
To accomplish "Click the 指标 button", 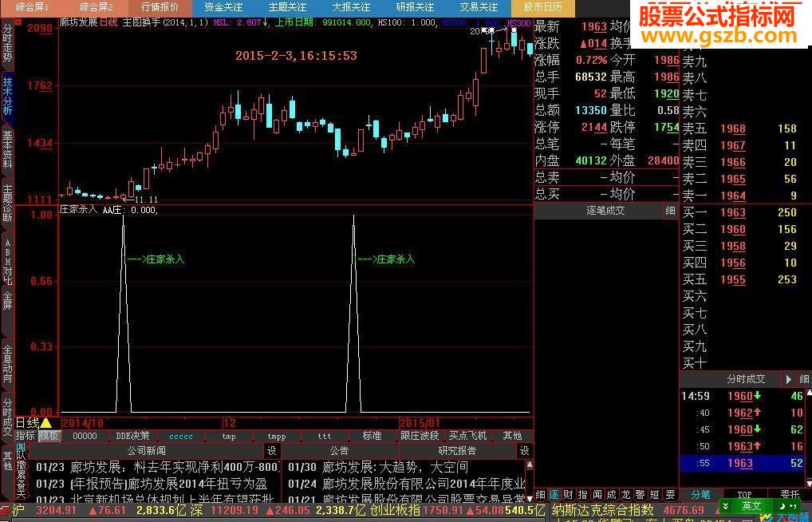I will pyautogui.click(x=25, y=436).
